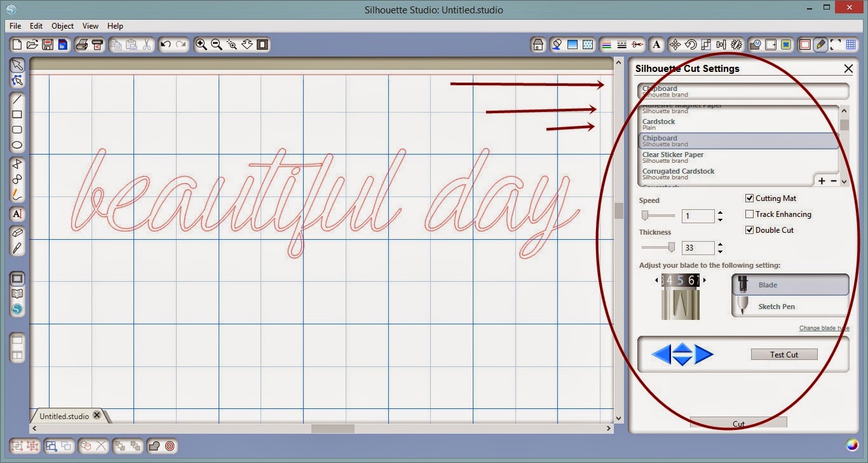Uncheck the Double Cut checkbox

pos(750,230)
